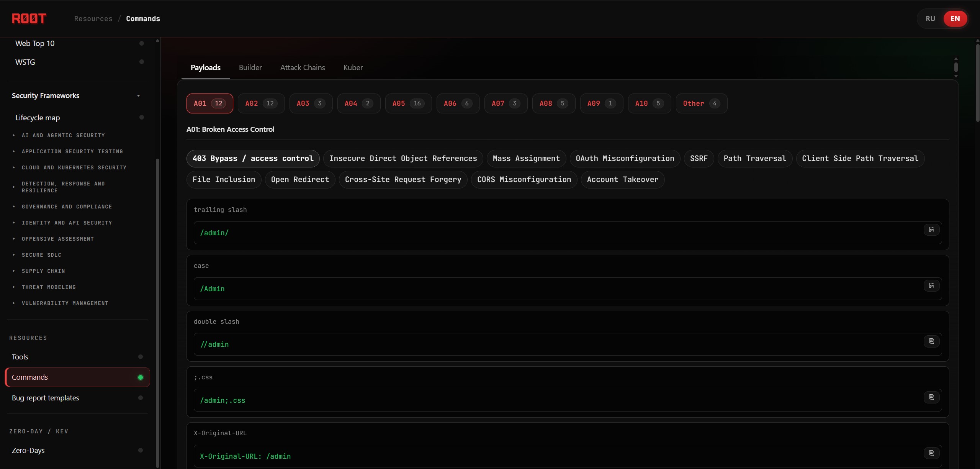This screenshot has height=469, width=980.
Task: Click the /admin;.css payload text
Action: [223, 400]
